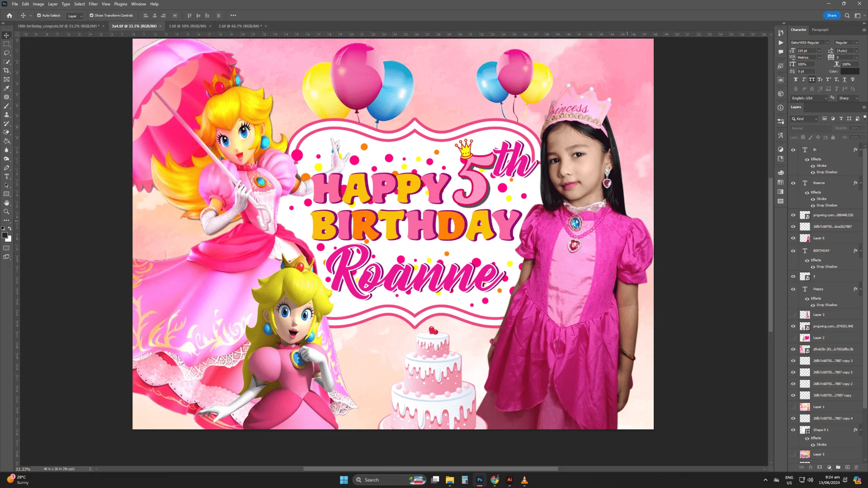
Task: Hide the 'th' text layer
Action: [793, 150]
